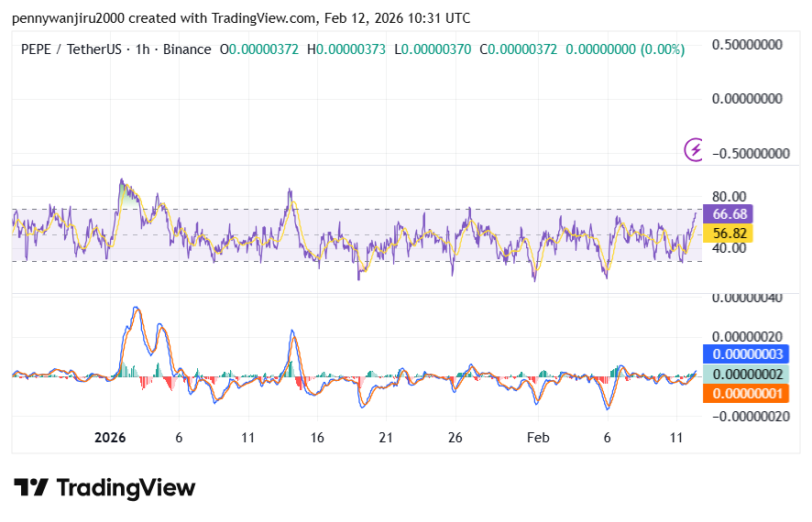The height and width of the screenshot is (522, 812).
Task: Click the 80.00 RSI scale label
Action: click(728, 196)
